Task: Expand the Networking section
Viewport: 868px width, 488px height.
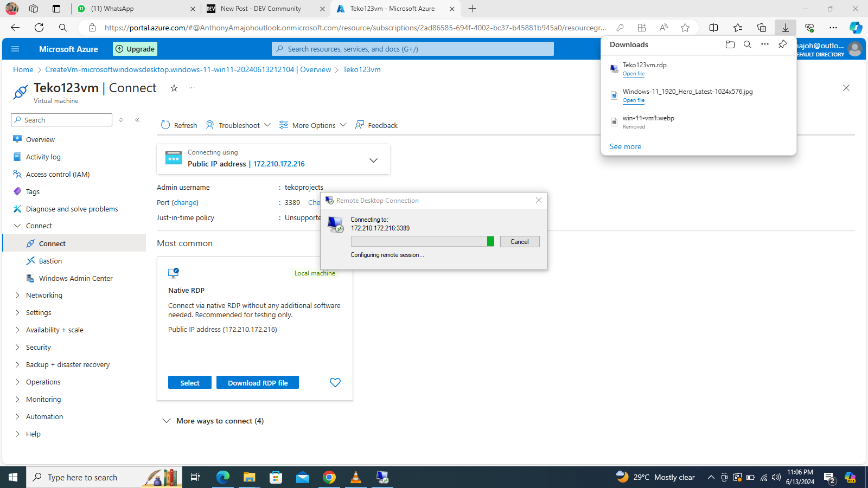Action: [x=17, y=295]
